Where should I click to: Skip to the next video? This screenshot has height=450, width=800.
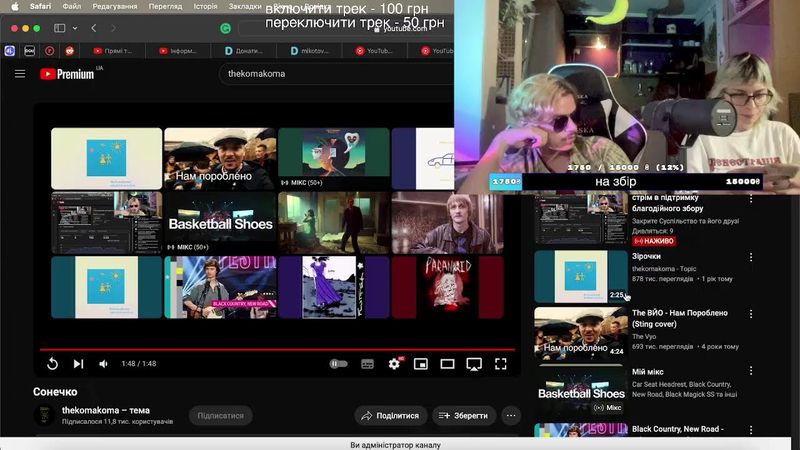tap(78, 364)
